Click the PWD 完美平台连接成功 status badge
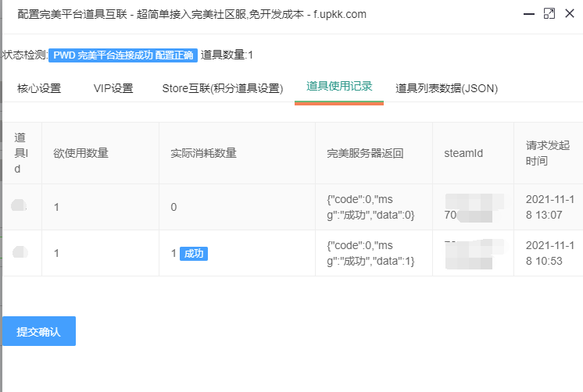Viewport: 583px width, 392px height. coord(123,55)
